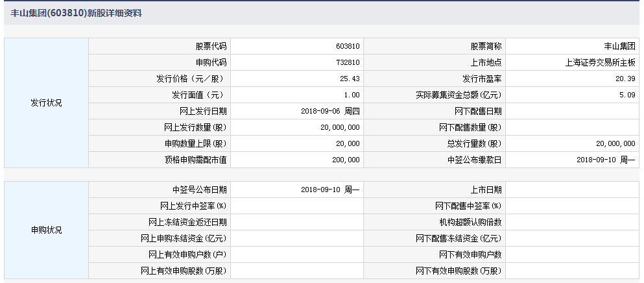This screenshot has height=283, width=644.
Task: Click the page title 丰山集团(603810)新股详细资料
Action: (77, 13)
